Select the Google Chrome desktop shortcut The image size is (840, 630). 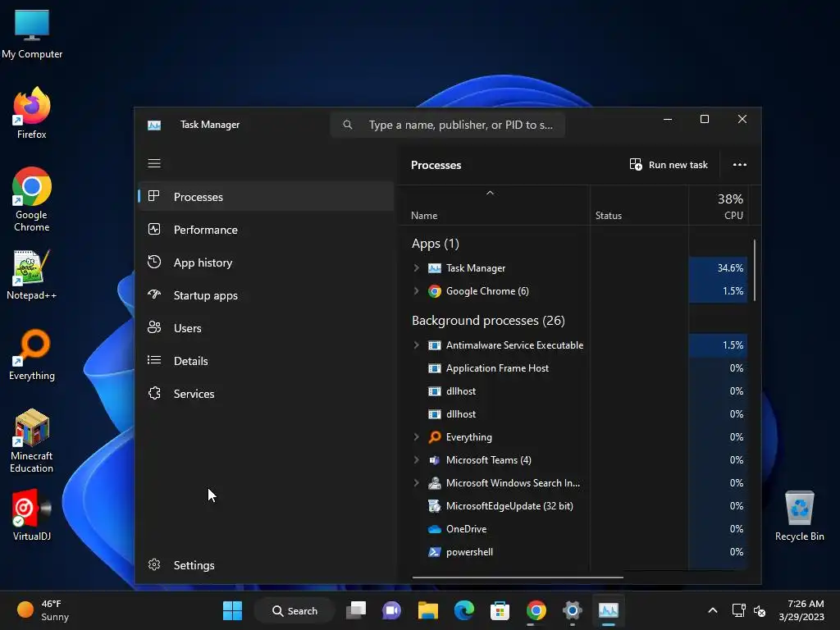(32, 199)
